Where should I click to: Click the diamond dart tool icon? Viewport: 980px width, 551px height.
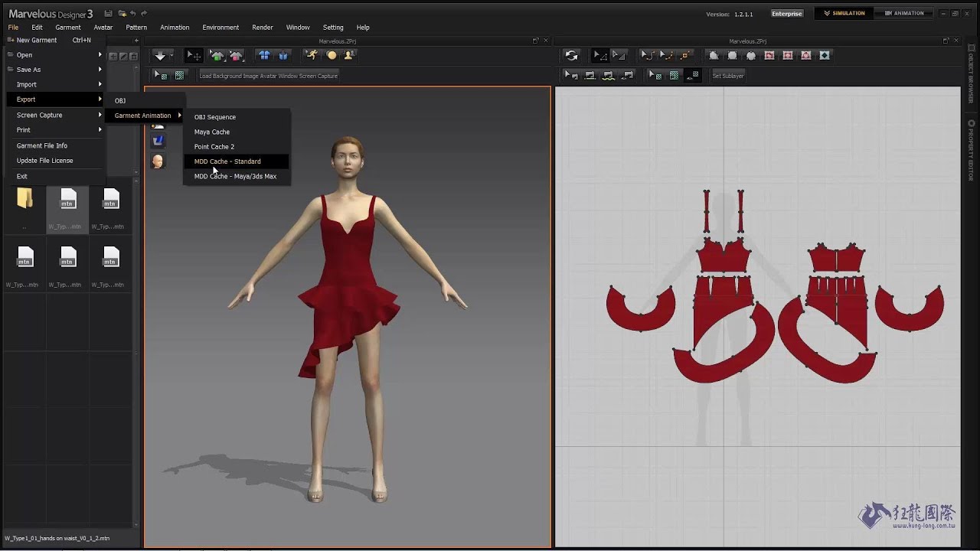coord(825,55)
